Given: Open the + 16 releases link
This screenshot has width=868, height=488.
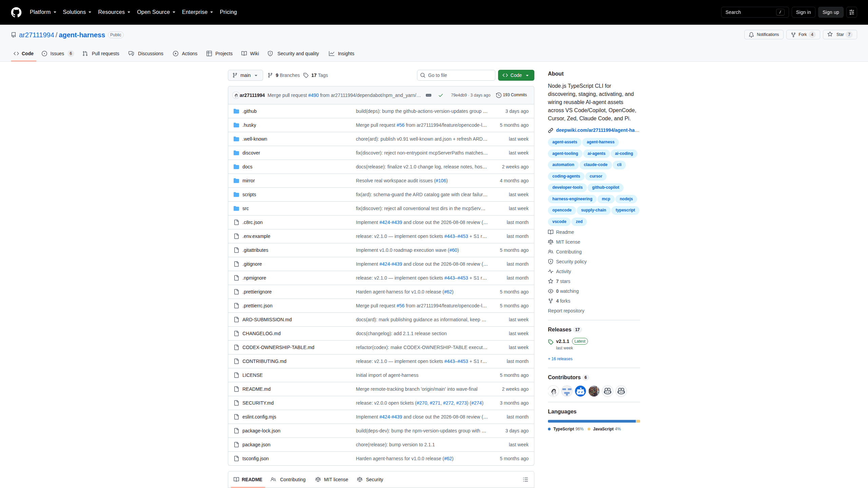Looking at the screenshot, I should 560,359.
